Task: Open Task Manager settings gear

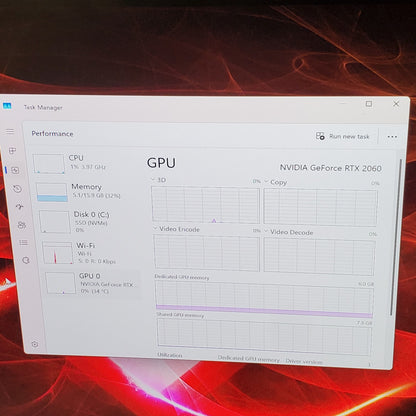Action: click(x=35, y=344)
